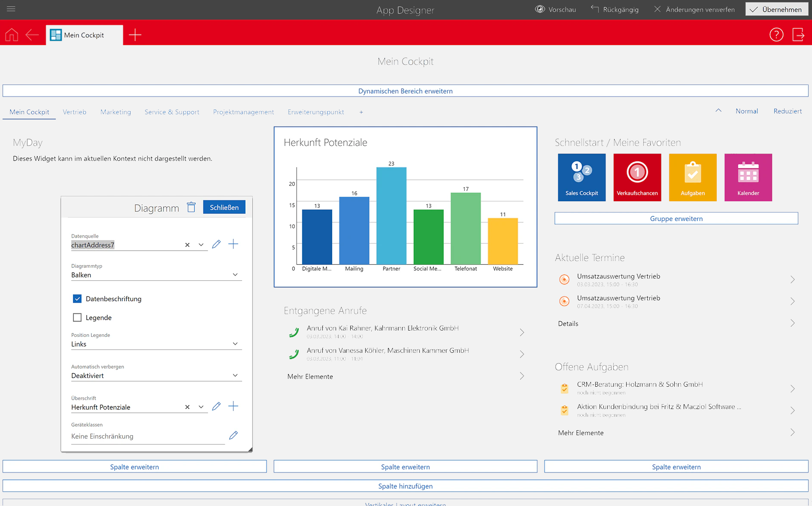The image size is (812, 506).
Task: Clear the chartAddress7 data source value
Action: [187, 245]
